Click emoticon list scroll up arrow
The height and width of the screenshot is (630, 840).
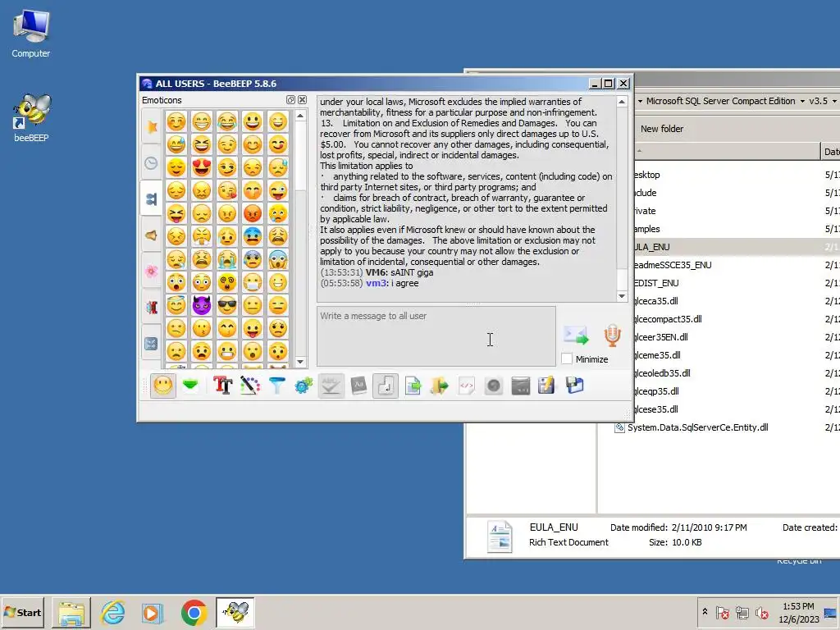coord(300,116)
